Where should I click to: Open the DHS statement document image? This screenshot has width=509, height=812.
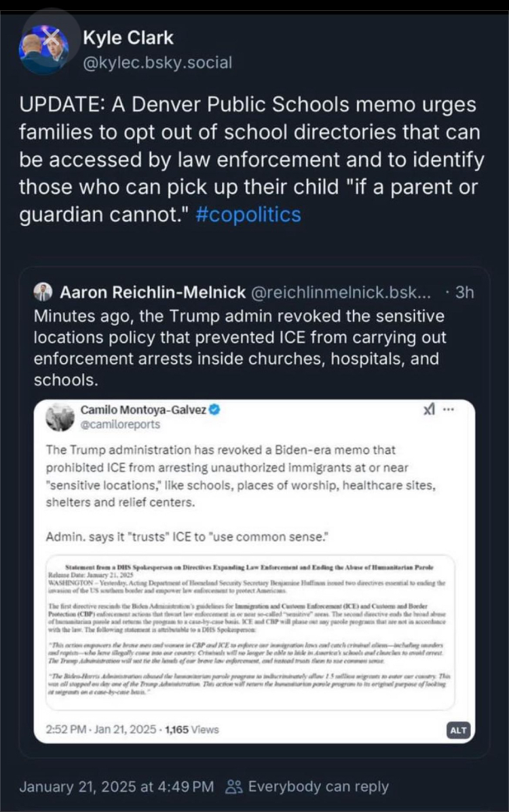(250, 633)
